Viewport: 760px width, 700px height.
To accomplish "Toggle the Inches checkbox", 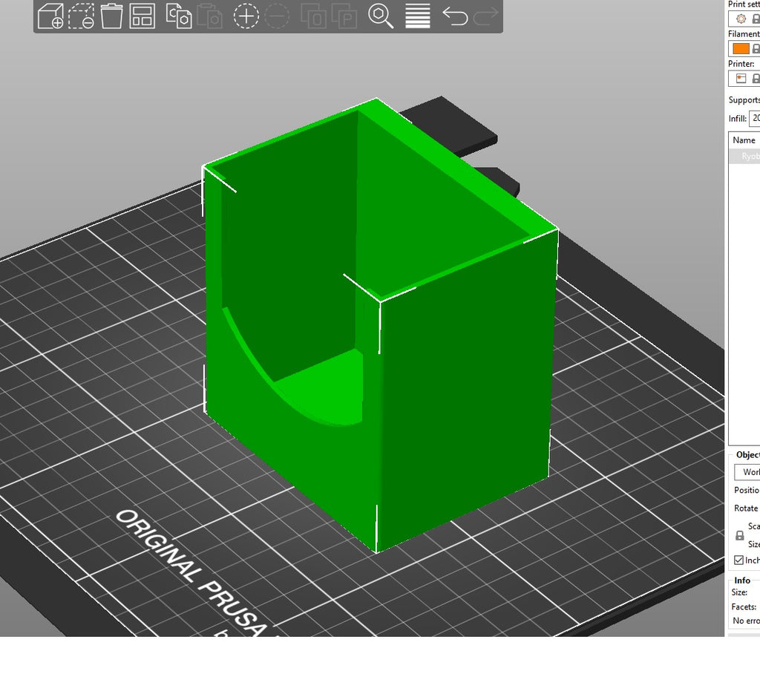I will pos(738,560).
